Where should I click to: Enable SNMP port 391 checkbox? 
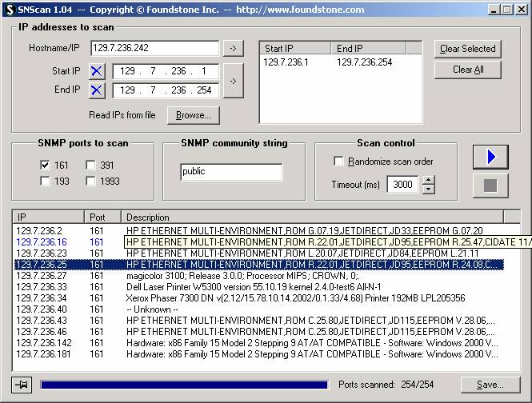91,166
